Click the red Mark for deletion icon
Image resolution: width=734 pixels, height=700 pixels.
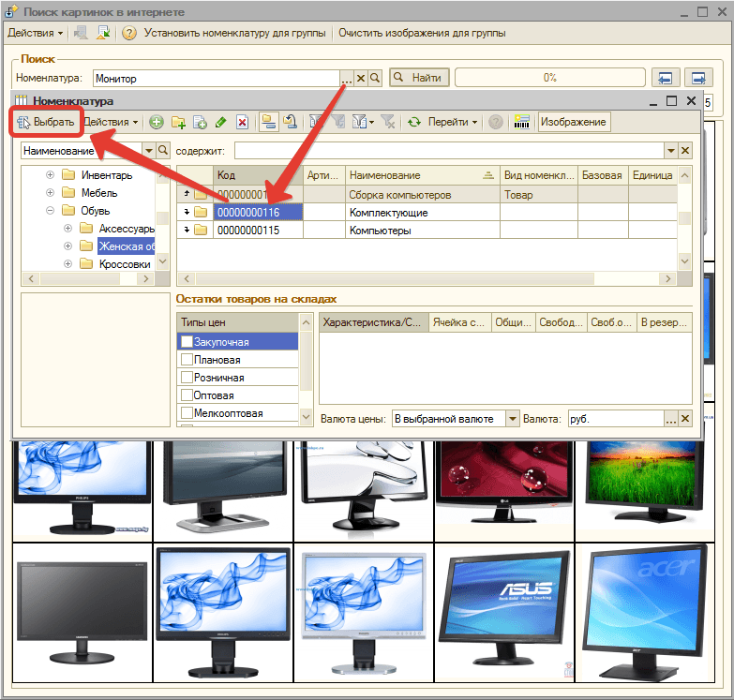242,122
